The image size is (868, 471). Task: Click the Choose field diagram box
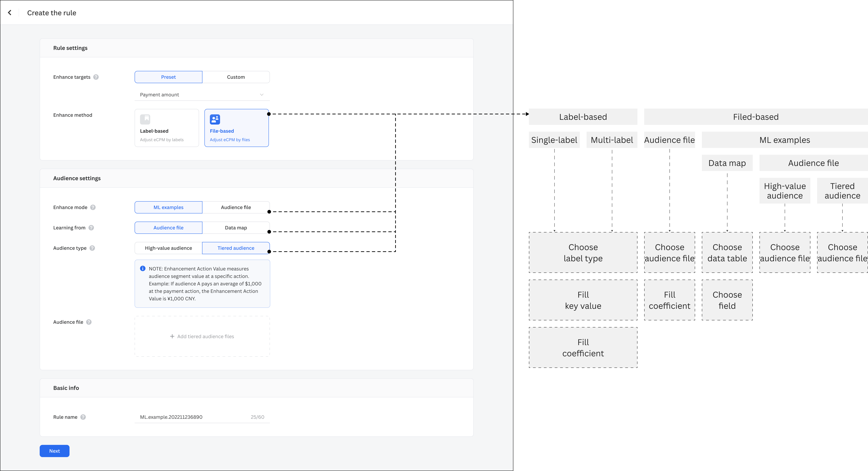pos(727,300)
